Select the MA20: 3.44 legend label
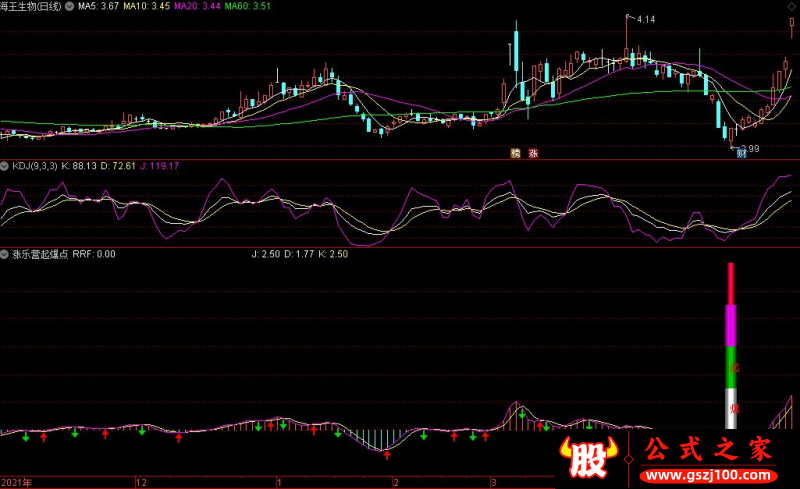Image resolution: width=800 pixels, height=489 pixels. pos(197,6)
